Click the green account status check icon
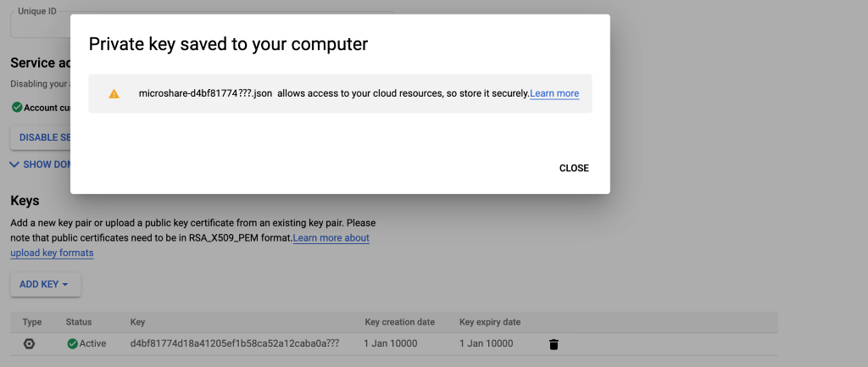 [16, 108]
